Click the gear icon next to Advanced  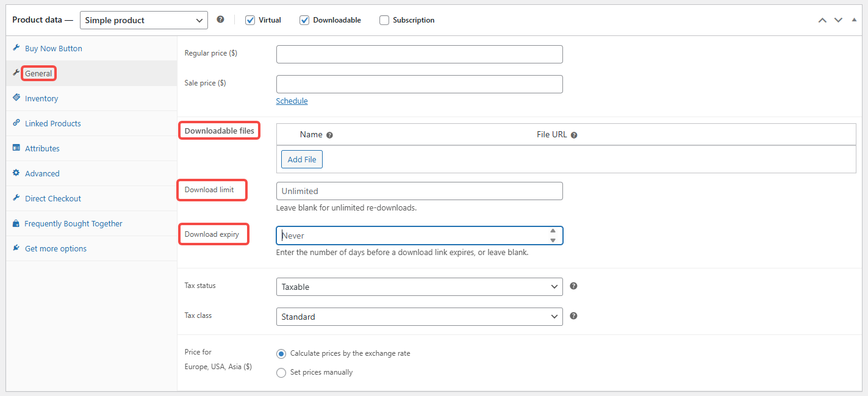pos(16,173)
